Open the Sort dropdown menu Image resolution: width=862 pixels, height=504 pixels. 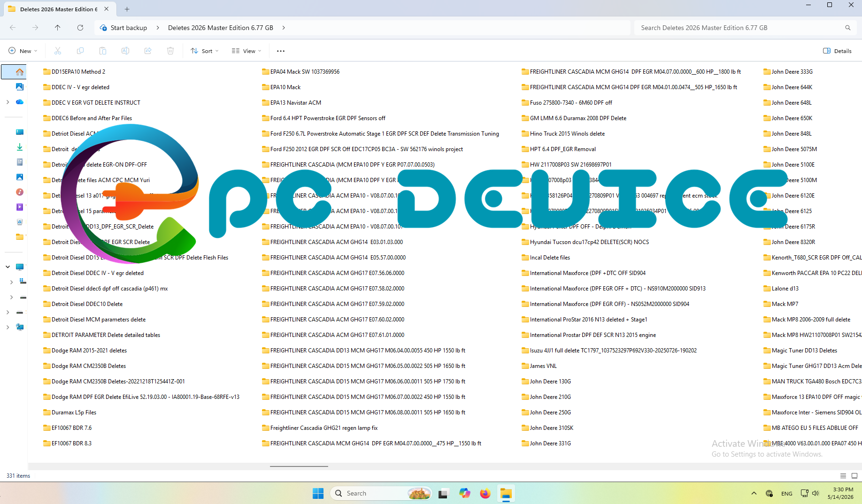(x=205, y=51)
